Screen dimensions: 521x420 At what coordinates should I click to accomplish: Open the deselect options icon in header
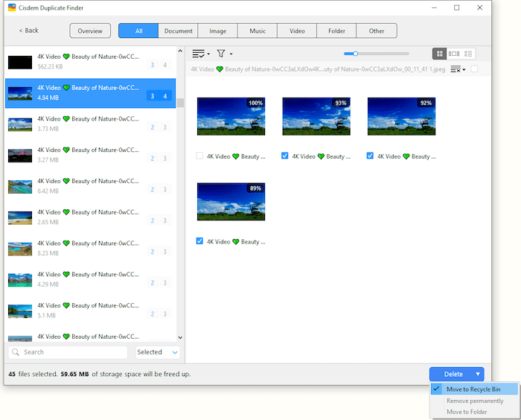pyautogui.click(x=458, y=69)
